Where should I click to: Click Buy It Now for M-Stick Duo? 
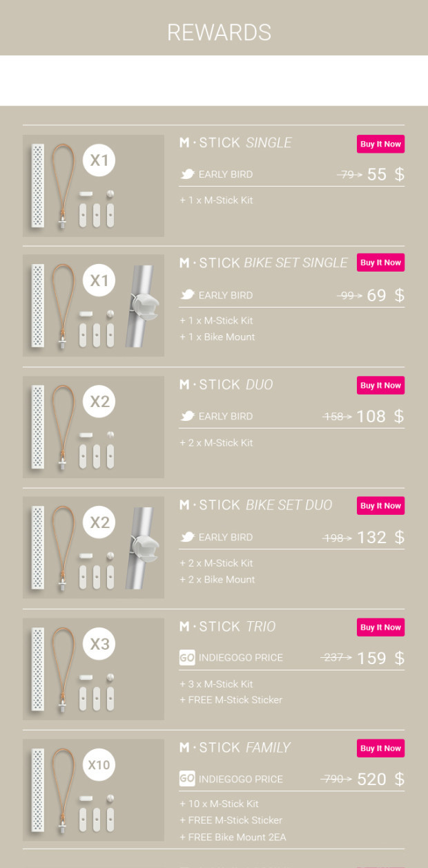coord(380,385)
